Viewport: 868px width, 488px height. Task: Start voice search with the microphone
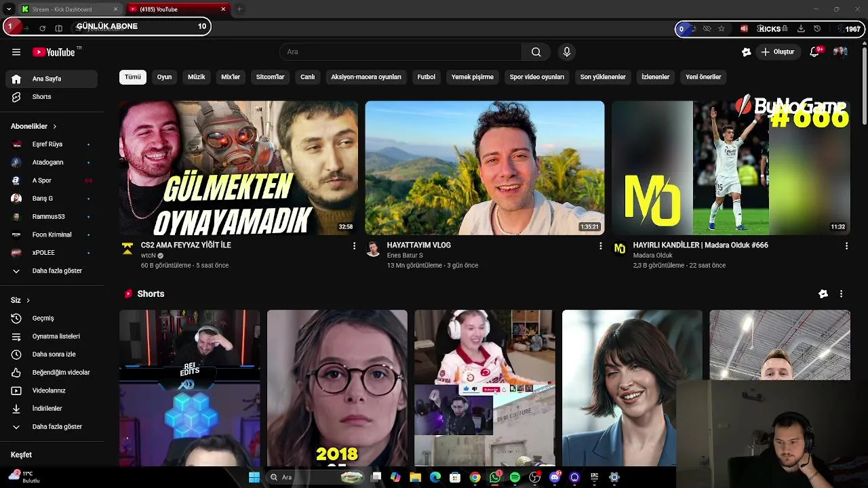pos(567,52)
